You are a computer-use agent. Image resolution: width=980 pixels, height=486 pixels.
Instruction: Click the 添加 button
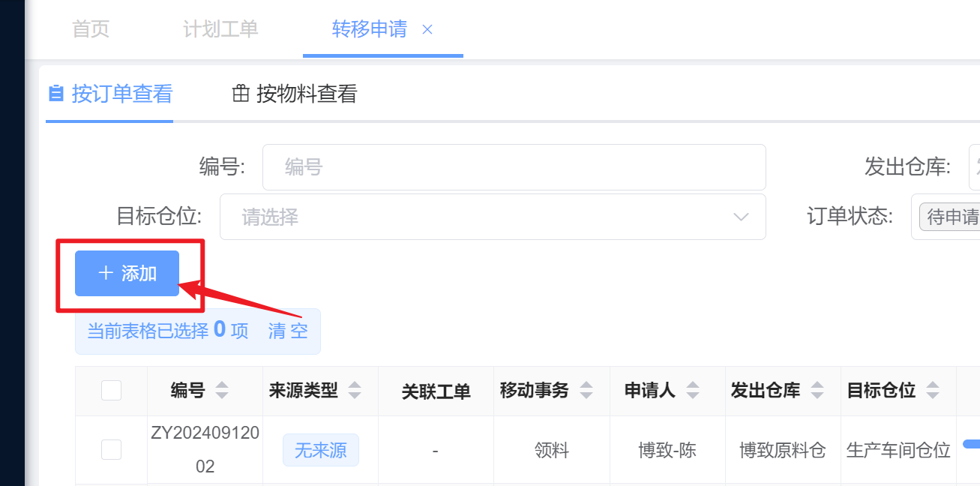[x=127, y=274]
